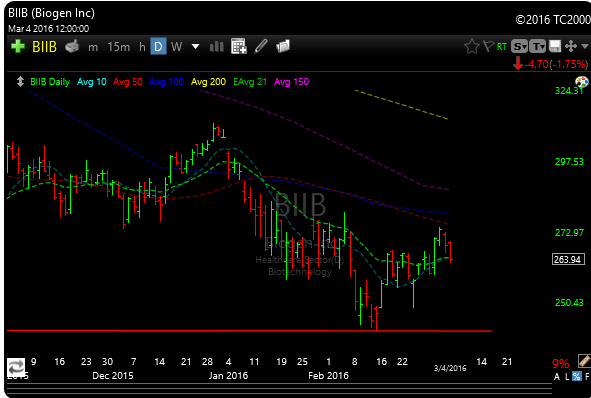Click the Jan 2016 time axis label

[228, 376]
